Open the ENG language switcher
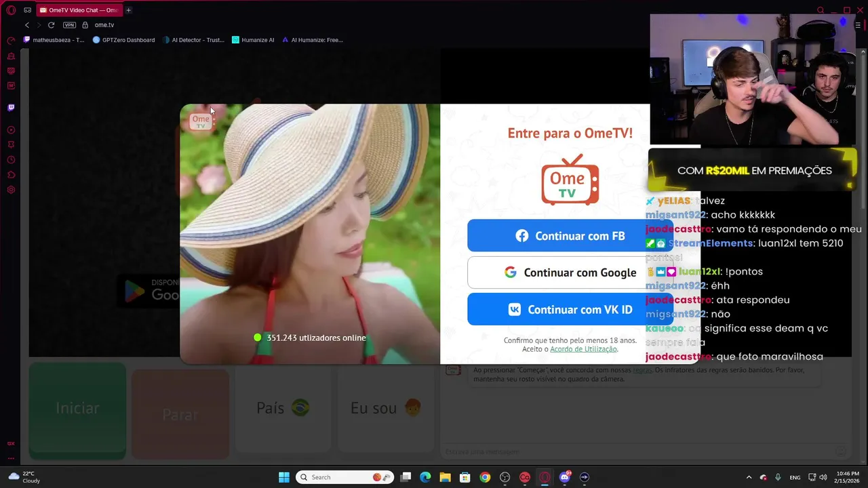This screenshot has width=868, height=488. [x=795, y=477]
